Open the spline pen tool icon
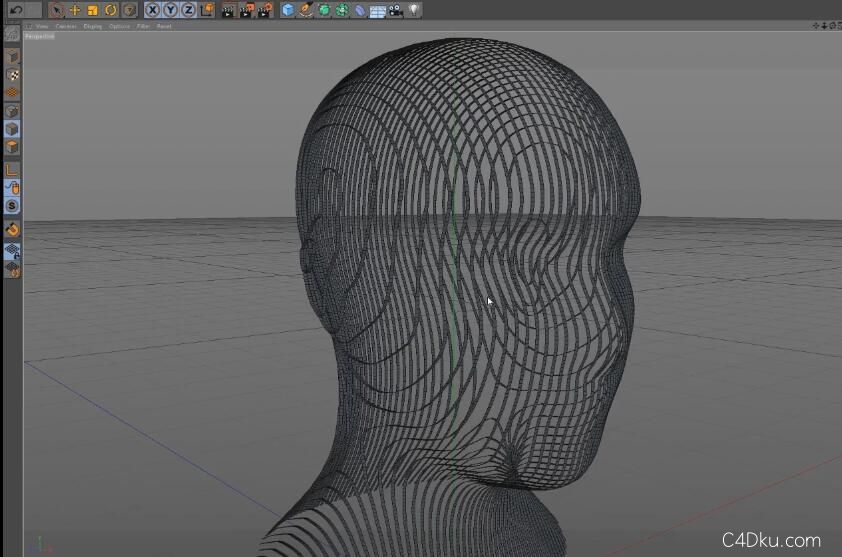Image resolution: width=842 pixels, height=557 pixels. [x=306, y=10]
